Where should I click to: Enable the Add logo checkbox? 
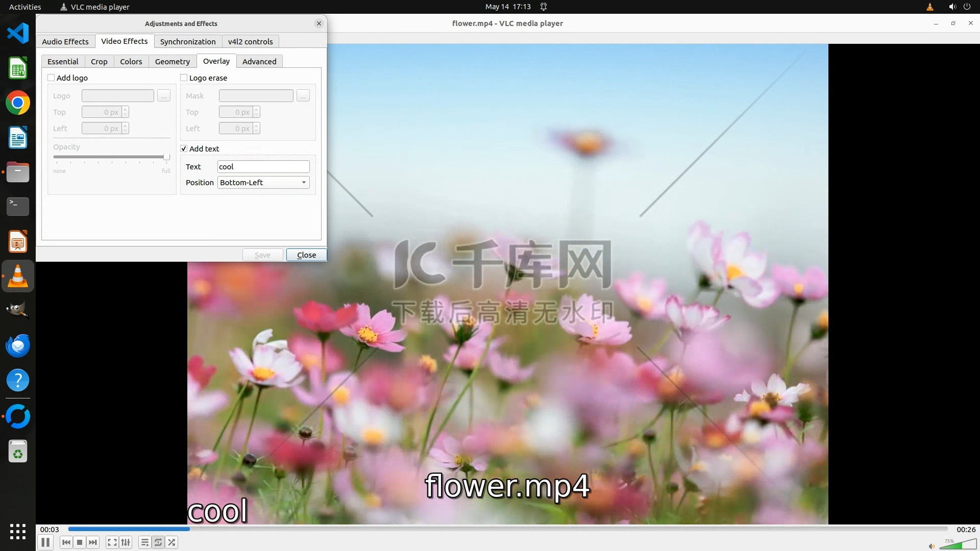coord(51,78)
